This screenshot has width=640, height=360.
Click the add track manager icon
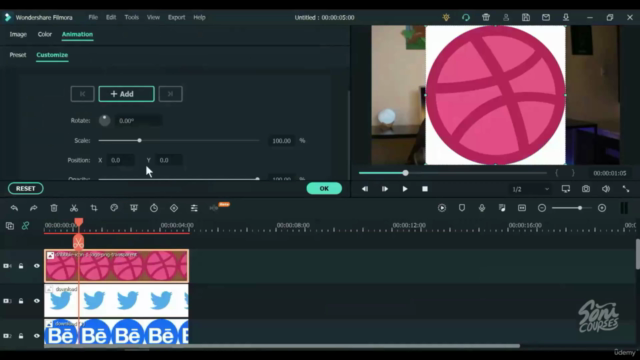coord(10,226)
